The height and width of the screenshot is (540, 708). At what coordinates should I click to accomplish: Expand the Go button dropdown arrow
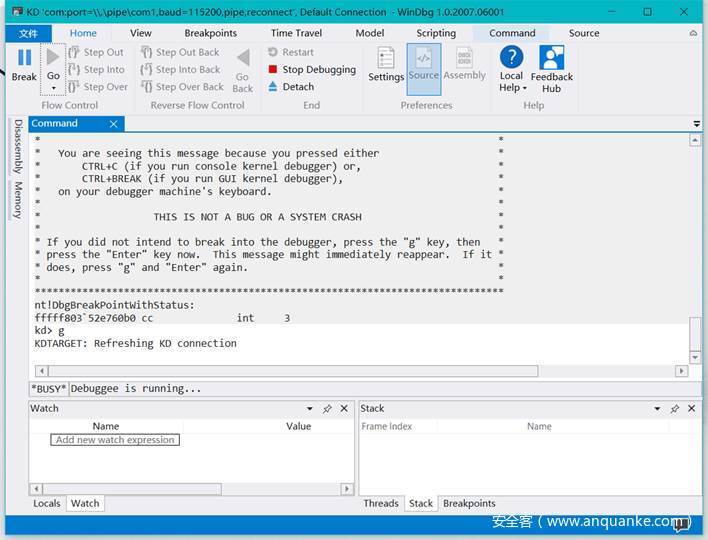[x=53, y=88]
